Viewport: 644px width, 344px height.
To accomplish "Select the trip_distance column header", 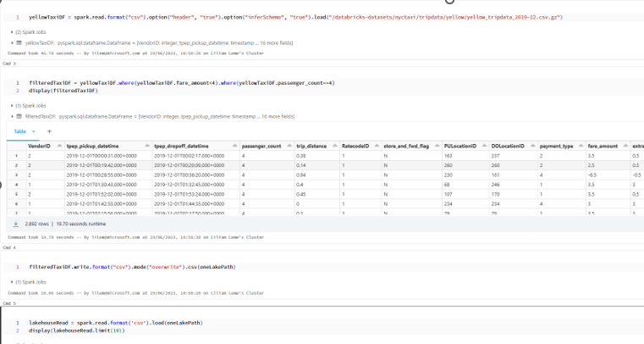I will 311,146.
